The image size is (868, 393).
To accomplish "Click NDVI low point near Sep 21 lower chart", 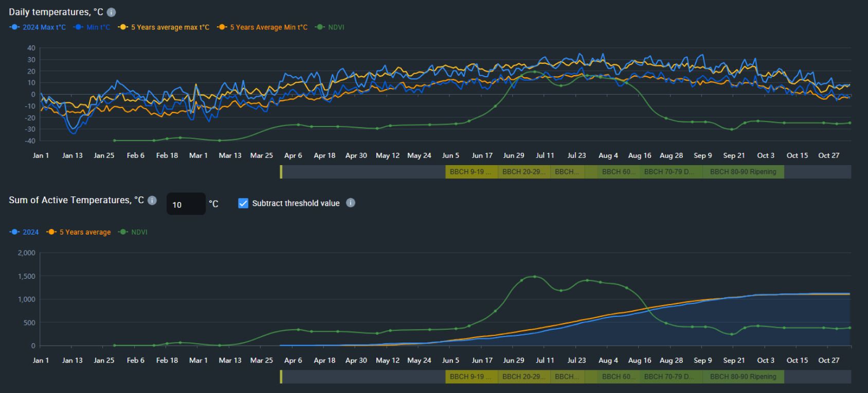I will 732,334.
